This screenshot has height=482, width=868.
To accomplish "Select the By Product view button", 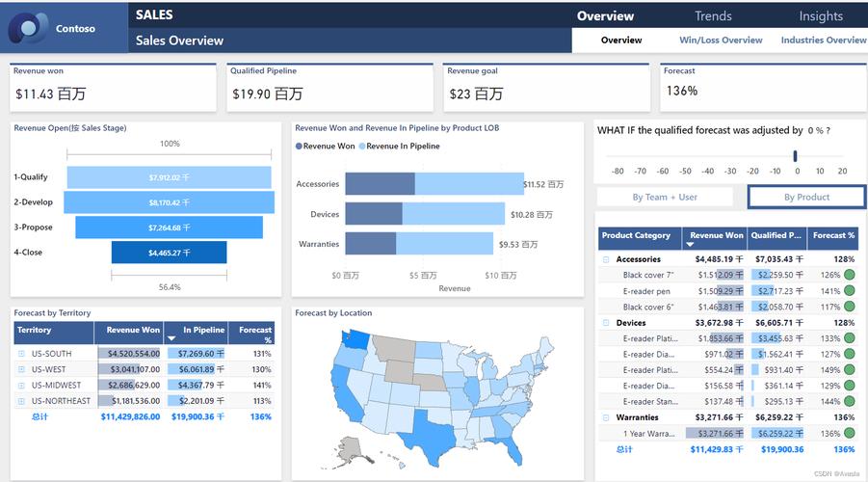I will (806, 197).
